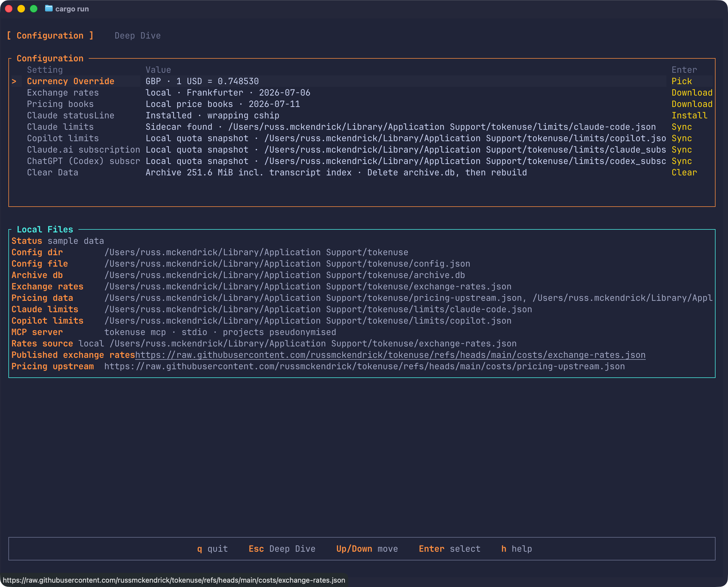Select the ChatGPT (Codex) subscription setting row

[x=362, y=161]
